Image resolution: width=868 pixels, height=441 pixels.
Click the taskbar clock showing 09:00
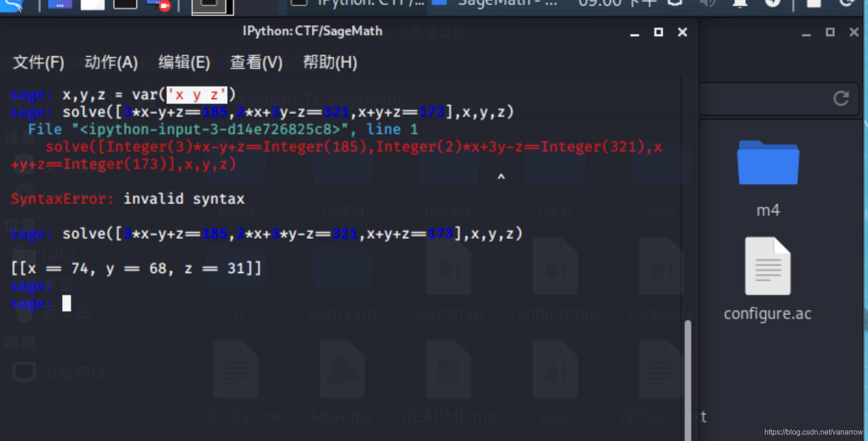pos(617,4)
